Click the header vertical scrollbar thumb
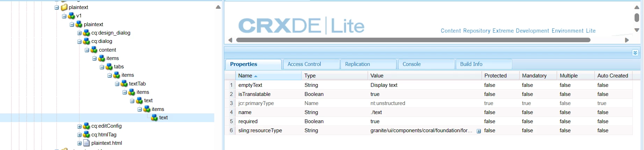Image resolution: width=644 pixels, height=150 pixels. click(x=637, y=17)
